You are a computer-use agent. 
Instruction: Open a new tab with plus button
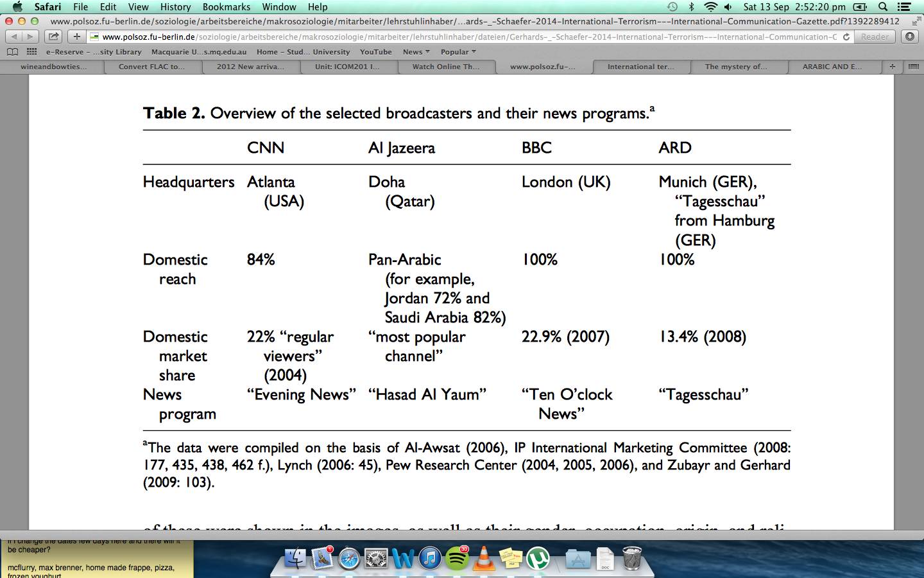[x=892, y=66]
